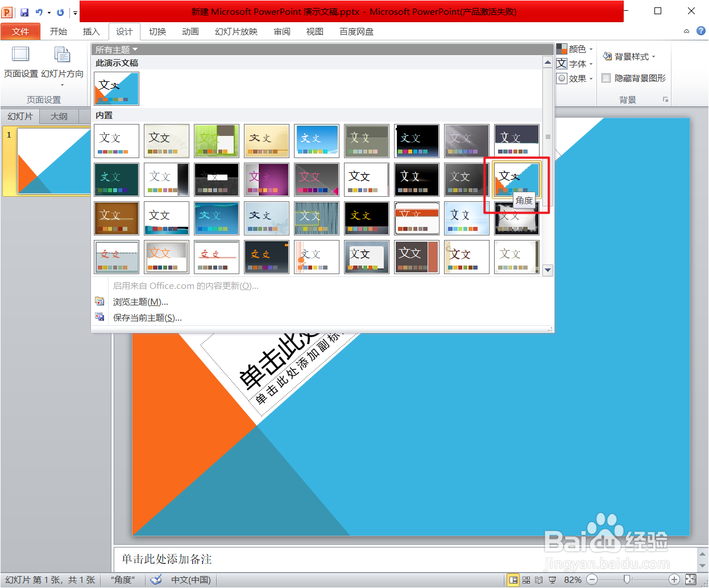The height and width of the screenshot is (588, 709).
Task: Open the 百度网盘 ribbon tab
Action: click(x=356, y=32)
